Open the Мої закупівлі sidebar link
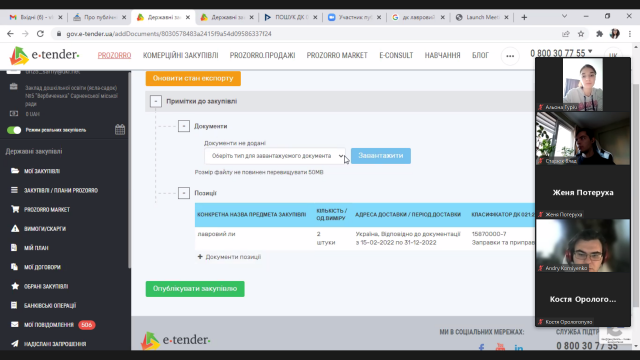 pyautogui.click(x=42, y=171)
